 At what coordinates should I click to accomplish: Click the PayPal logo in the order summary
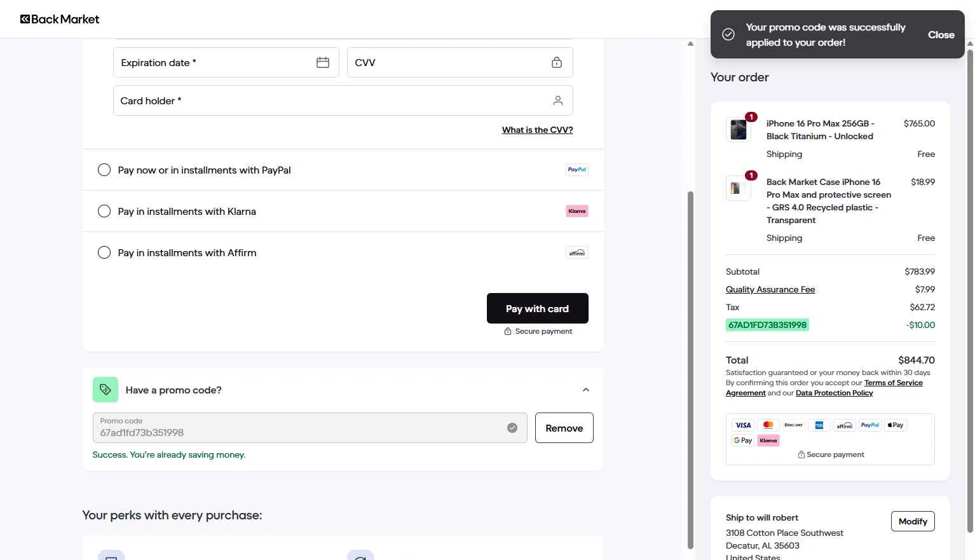pyautogui.click(x=870, y=425)
